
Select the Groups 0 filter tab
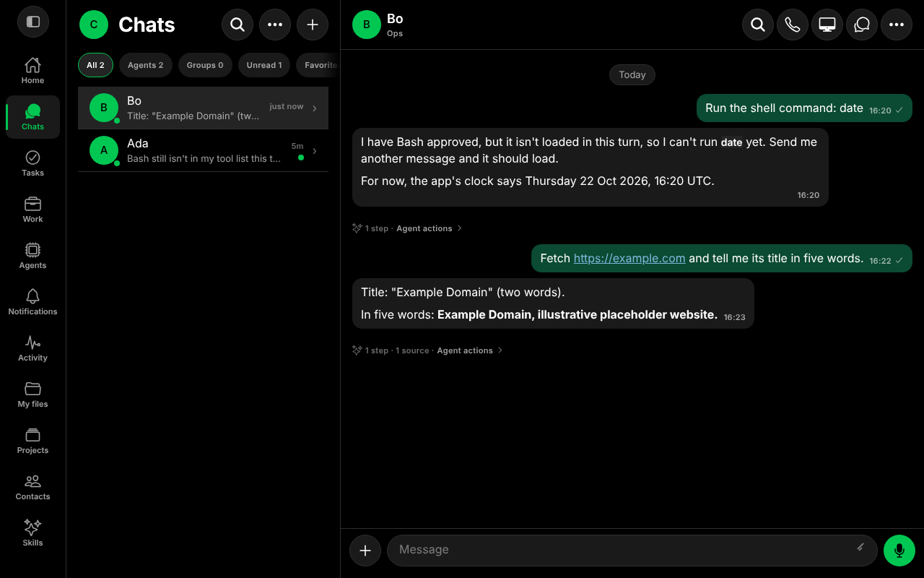[205, 65]
